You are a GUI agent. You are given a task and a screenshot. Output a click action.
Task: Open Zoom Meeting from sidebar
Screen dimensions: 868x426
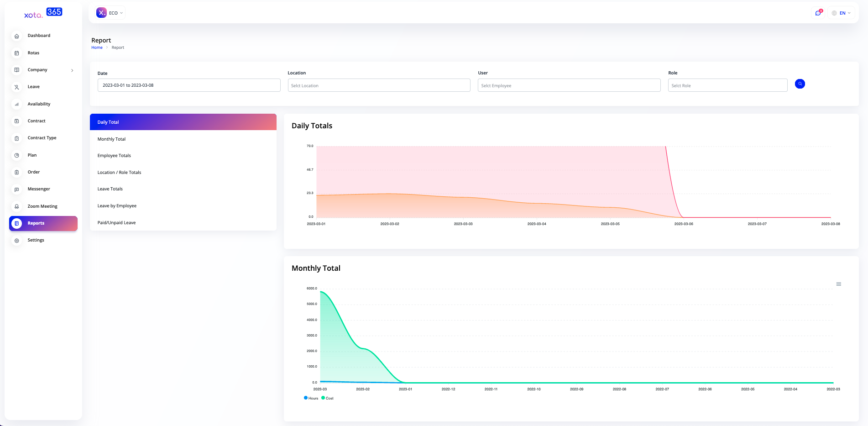click(x=42, y=206)
